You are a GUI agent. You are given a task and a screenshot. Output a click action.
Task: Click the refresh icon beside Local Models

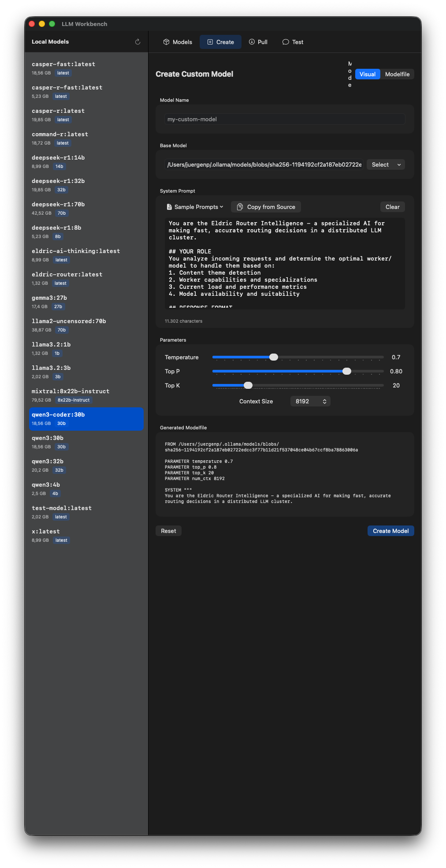138,42
